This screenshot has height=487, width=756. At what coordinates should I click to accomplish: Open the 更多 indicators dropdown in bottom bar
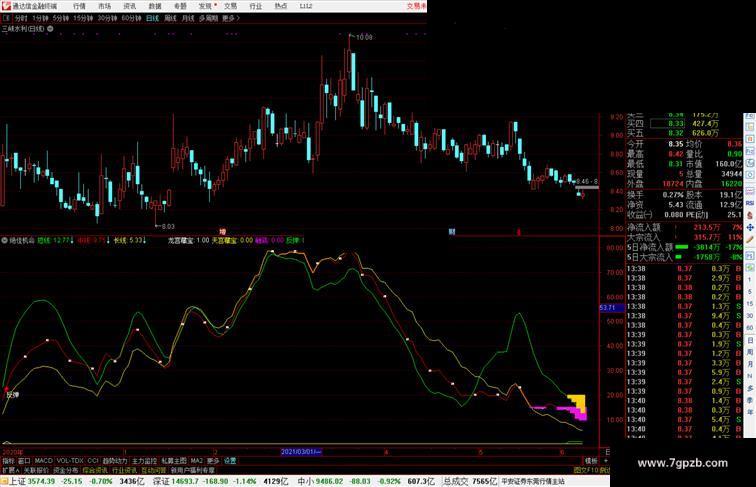click(x=213, y=461)
